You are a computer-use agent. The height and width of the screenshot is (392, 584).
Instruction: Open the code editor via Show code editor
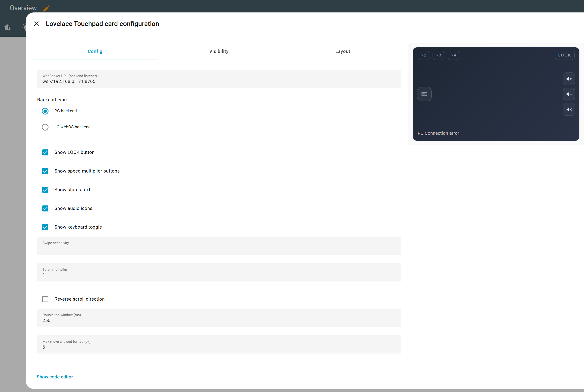click(x=55, y=377)
